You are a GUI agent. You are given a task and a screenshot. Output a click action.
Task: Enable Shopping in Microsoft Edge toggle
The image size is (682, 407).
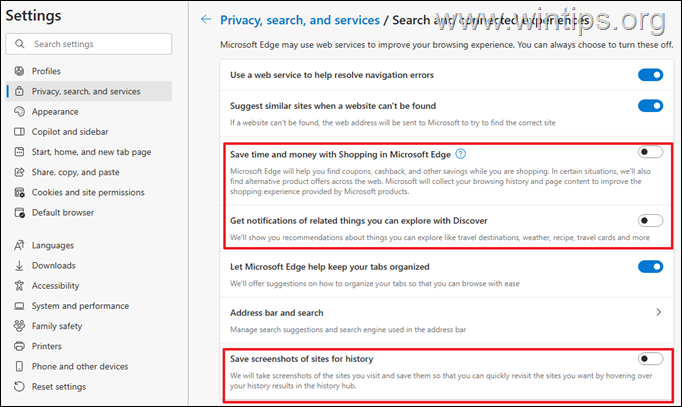tap(650, 153)
